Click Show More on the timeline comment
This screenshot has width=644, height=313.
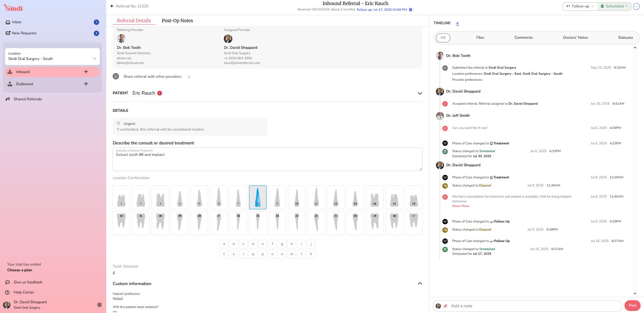click(x=460, y=206)
